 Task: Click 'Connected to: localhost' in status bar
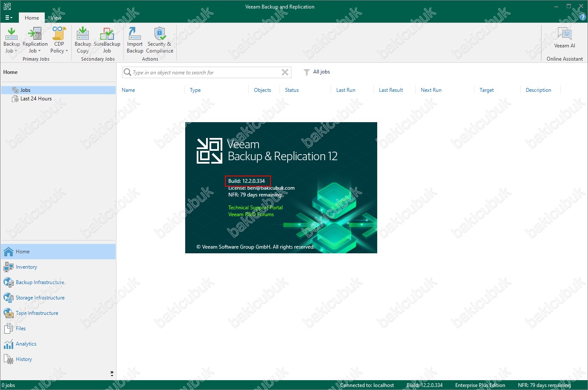click(367, 385)
